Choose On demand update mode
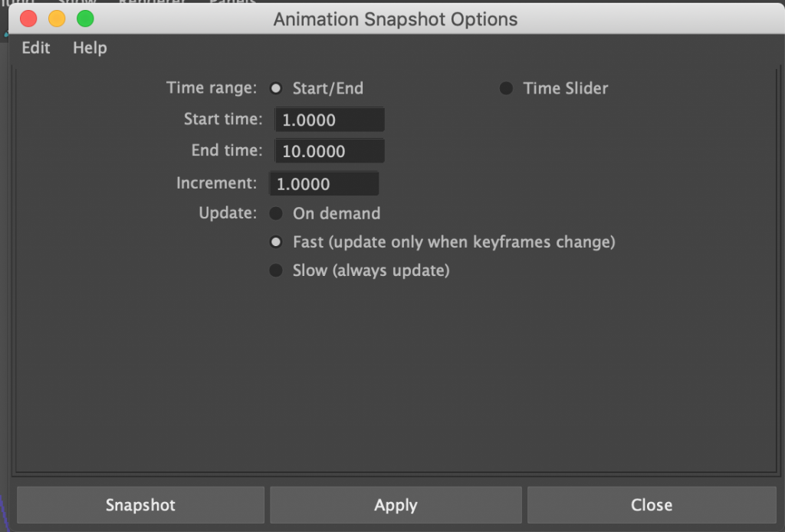The image size is (785, 532). click(275, 213)
